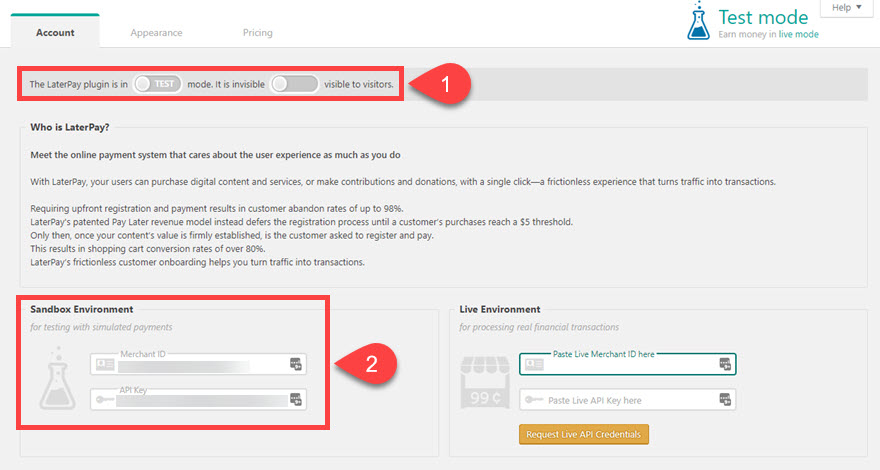Click the Sandbox API Key field

tap(198, 399)
